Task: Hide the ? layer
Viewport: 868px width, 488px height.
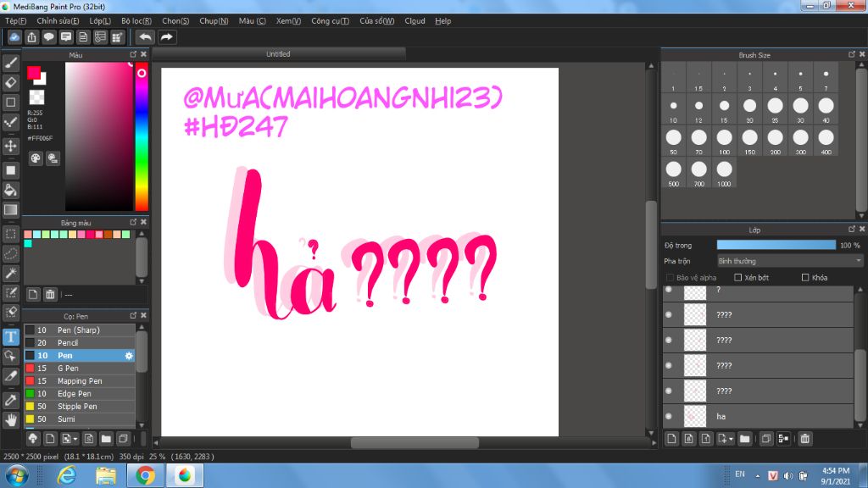Action: [x=669, y=290]
